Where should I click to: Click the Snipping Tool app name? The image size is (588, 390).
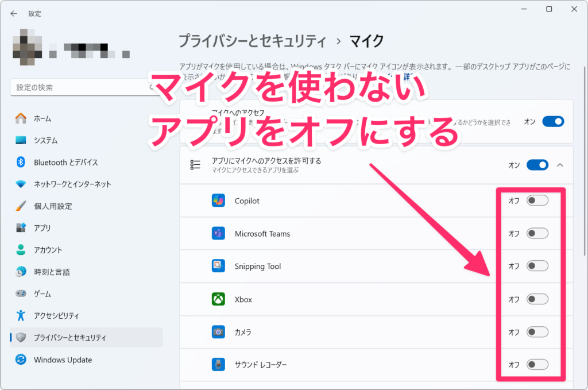[258, 267]
